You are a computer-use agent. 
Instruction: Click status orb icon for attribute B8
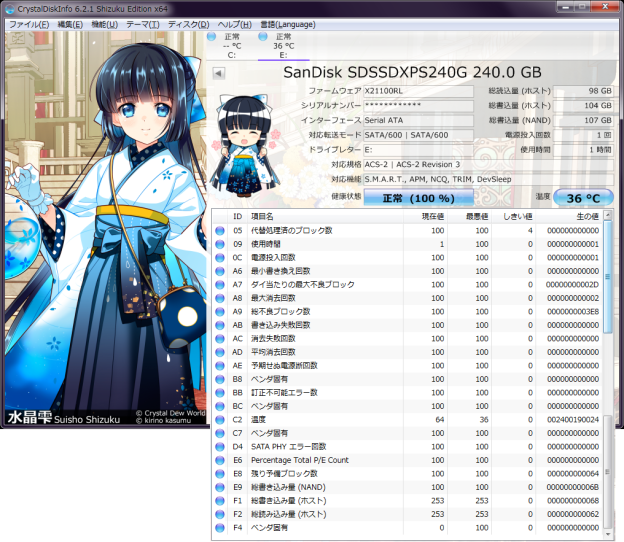[x=220, y=379]
